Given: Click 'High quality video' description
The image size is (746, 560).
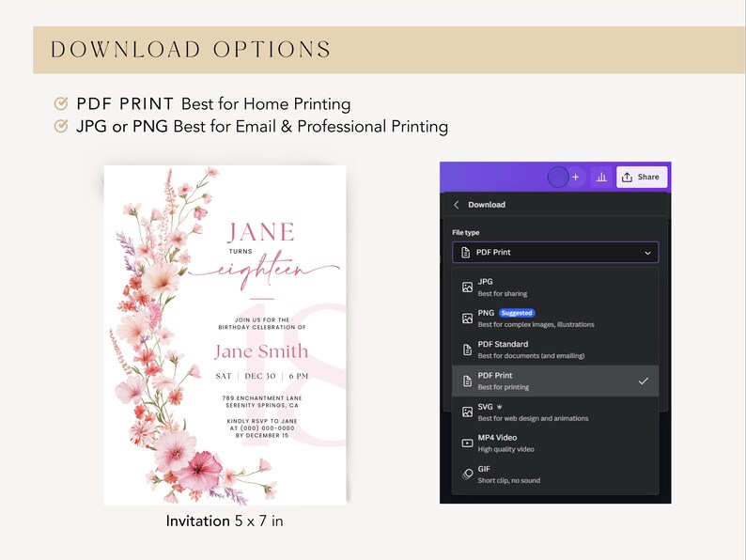Looking at the screenshot, I should coord(505,449).
